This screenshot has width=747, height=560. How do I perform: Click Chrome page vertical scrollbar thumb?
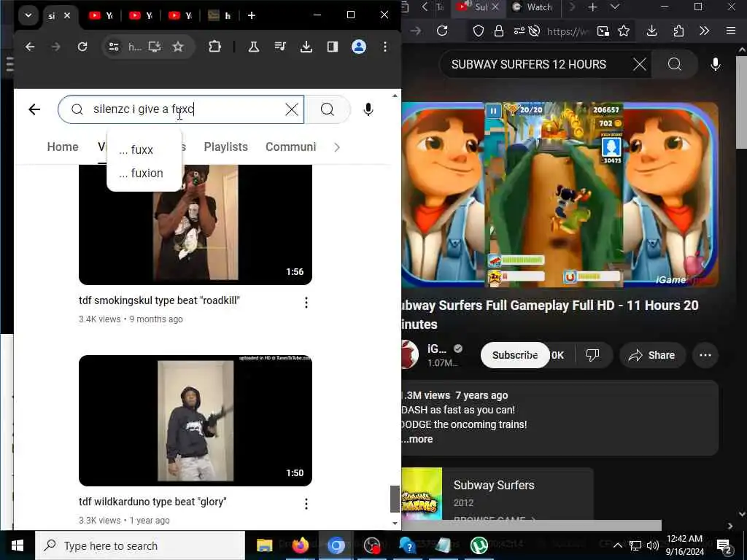pos(395,499)
